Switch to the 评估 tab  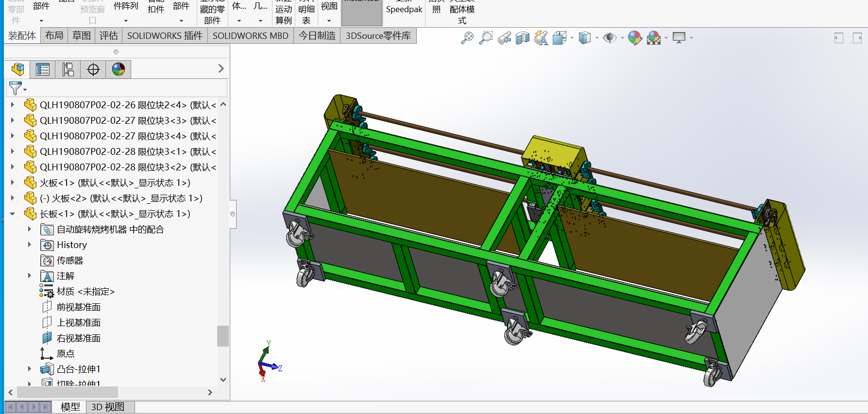pyautogui.click(x=108, y=36)
